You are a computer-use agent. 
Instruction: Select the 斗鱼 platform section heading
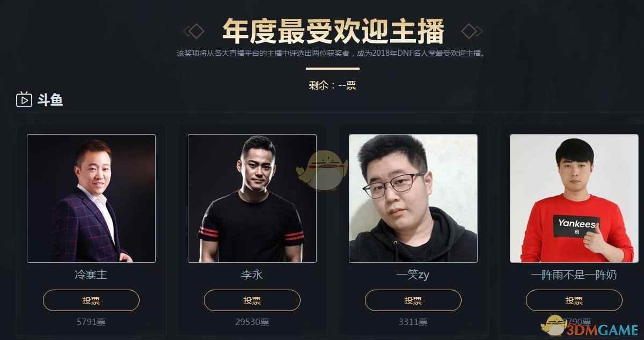50,100
